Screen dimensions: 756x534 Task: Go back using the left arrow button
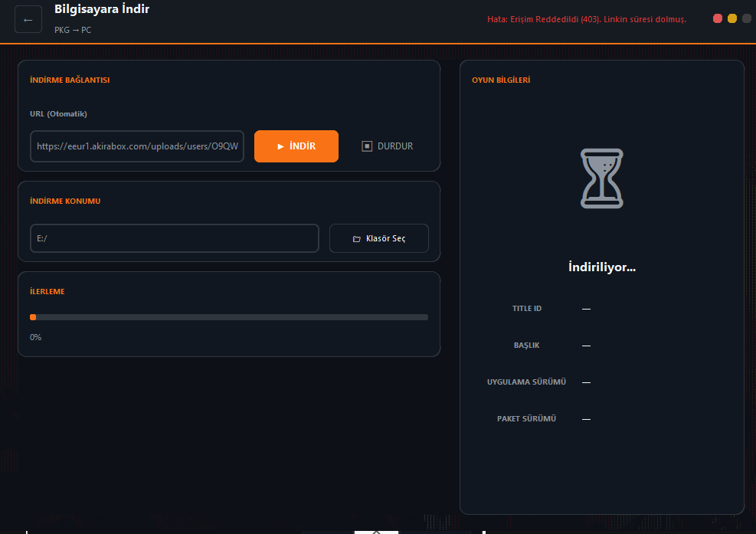click(x=28, y=20)
